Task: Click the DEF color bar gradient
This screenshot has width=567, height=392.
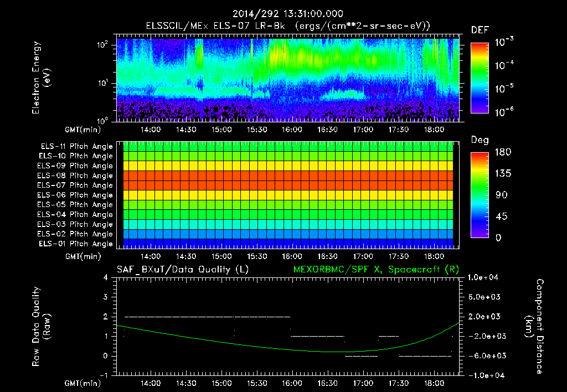Action: (480, 78)
